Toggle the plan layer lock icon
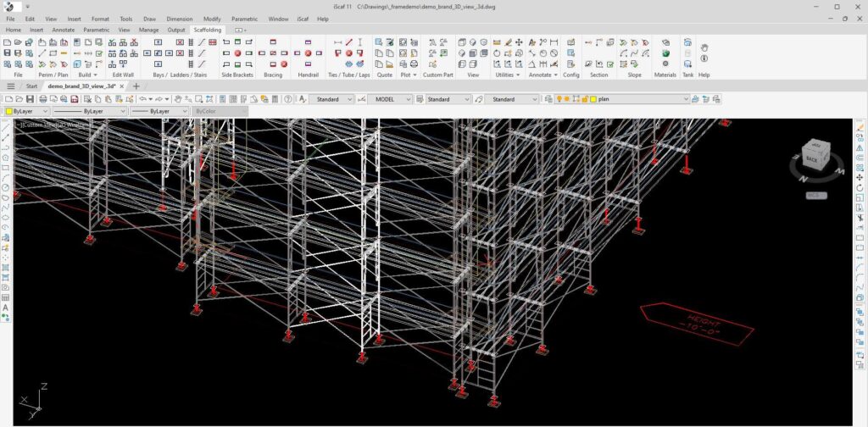Viewport: 868px width, 427px height. pos(584,99)
